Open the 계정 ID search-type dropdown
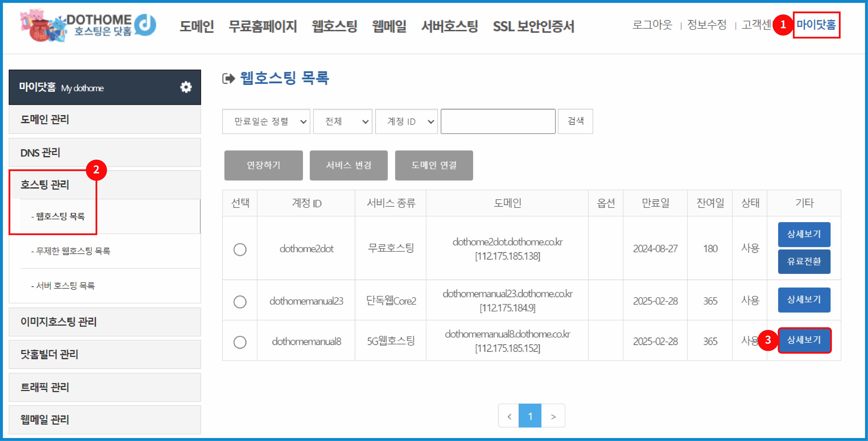Image resolution: width=868 pixels, height=441 pixels. point(406,121)
